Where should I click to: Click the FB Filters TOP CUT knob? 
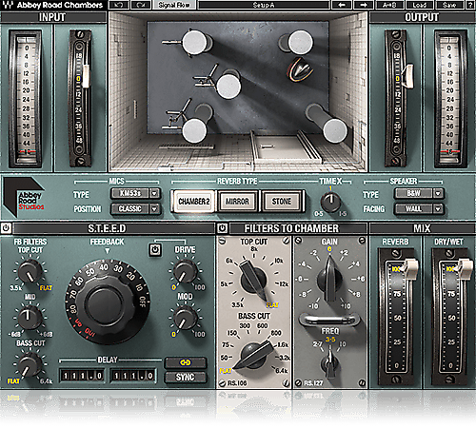(30, 271)
